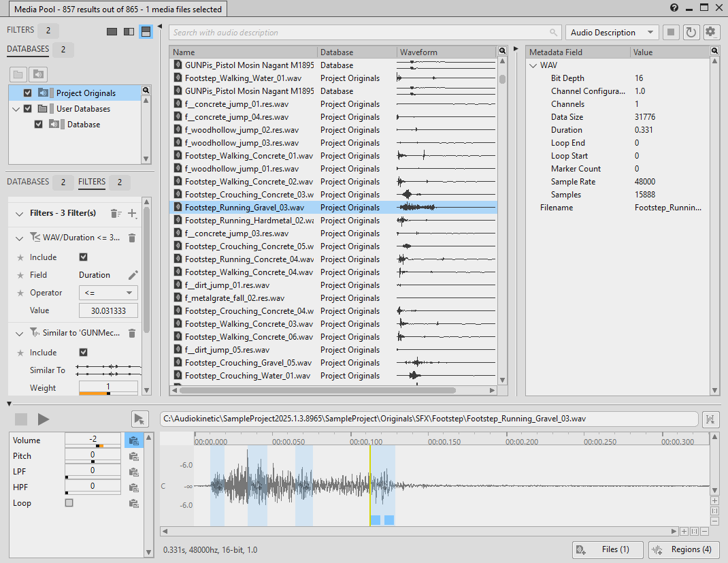The width and height of the screenshot is (728, 563).
Task: Click the refresh icon beside Audio Description
Action: pyautogui.click(x=691, y=33)
